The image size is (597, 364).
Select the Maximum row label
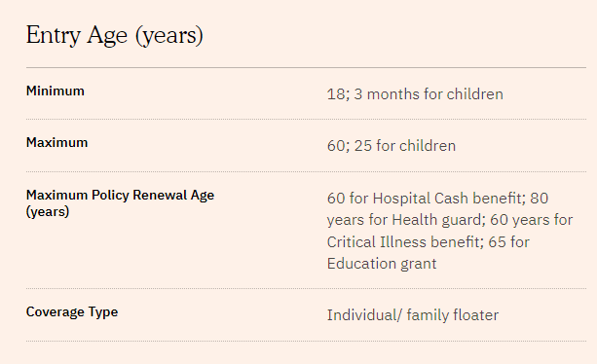point(56,143)
